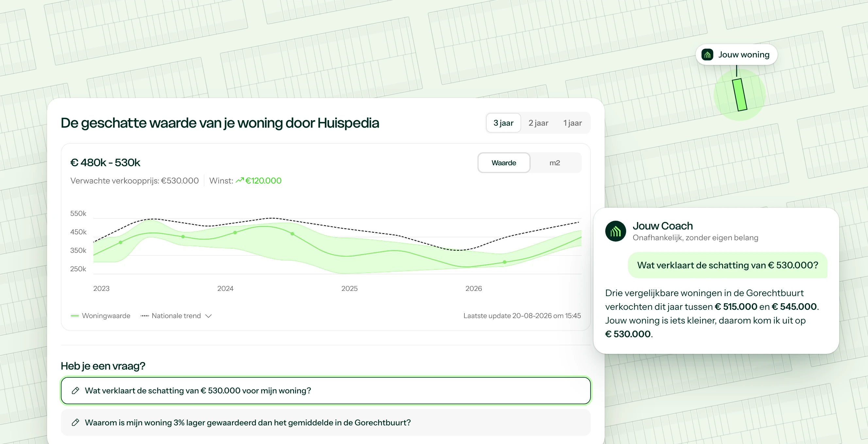Screen dimensions: 868x444
Task: Click the '550k' axis label
Action: tap(78, 214)
